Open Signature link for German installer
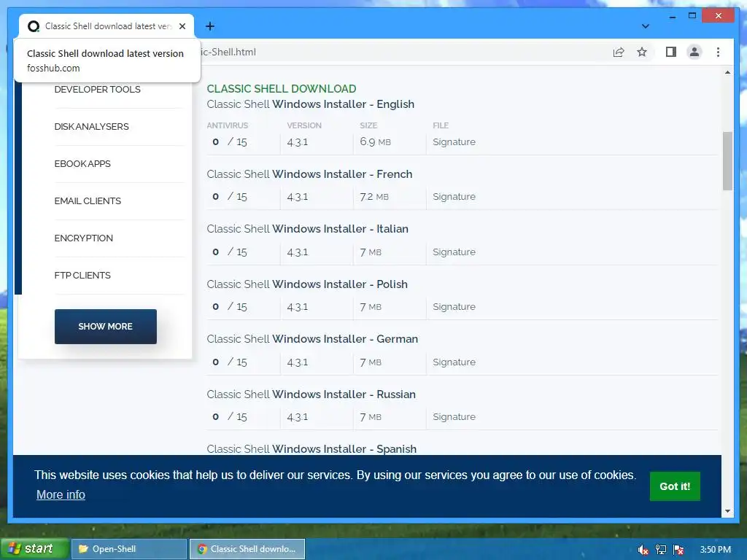 point(454,362)
